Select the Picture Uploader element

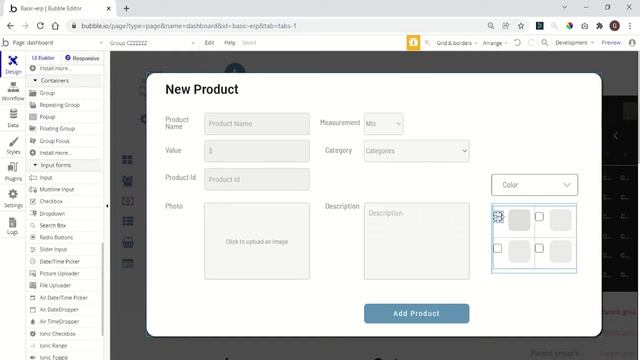click(x=59, y=273)
